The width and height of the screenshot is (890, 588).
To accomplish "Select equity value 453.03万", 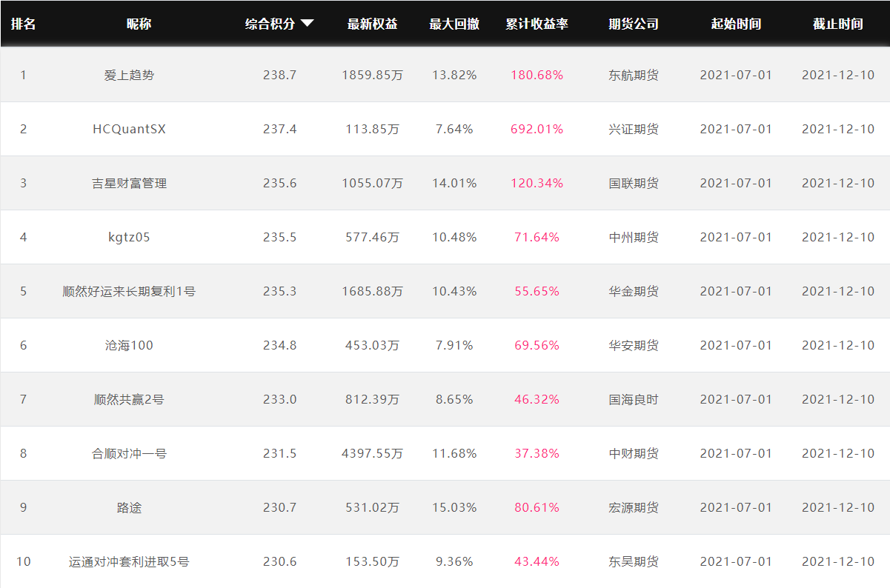I will click(373, 345).
